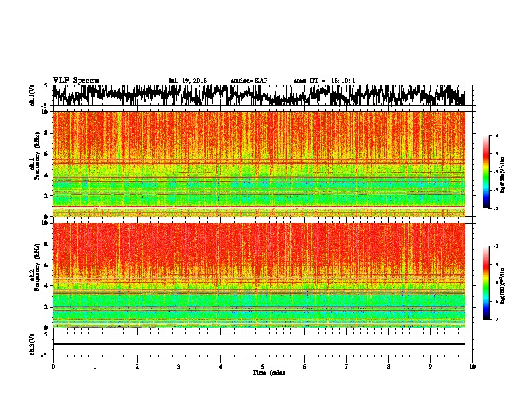Click the time axis tick label "9"
The image size is (532, 411).
tap(430, 367)
